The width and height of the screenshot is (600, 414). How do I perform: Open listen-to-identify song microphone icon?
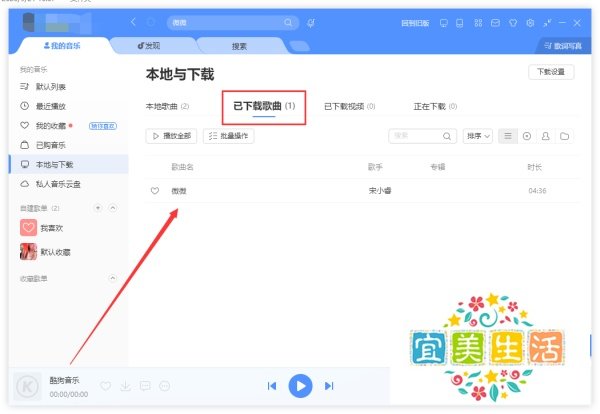[x=311, y=23]
